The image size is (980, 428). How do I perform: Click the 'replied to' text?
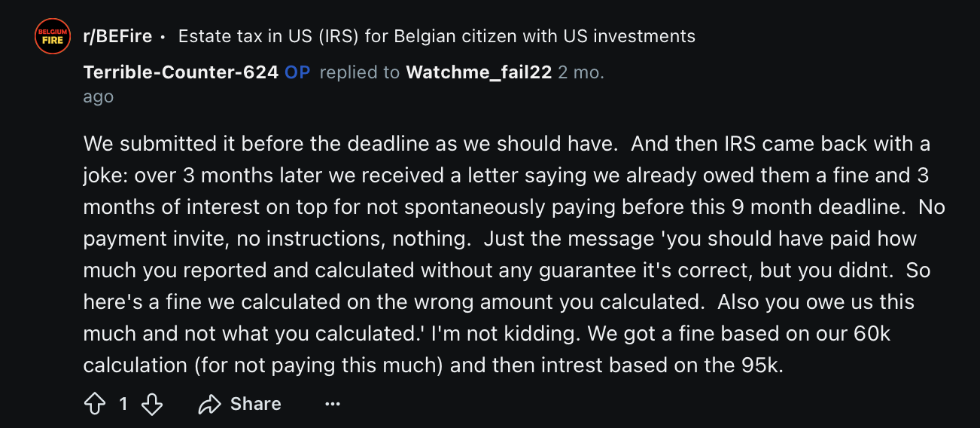click(x=360, y=73)
